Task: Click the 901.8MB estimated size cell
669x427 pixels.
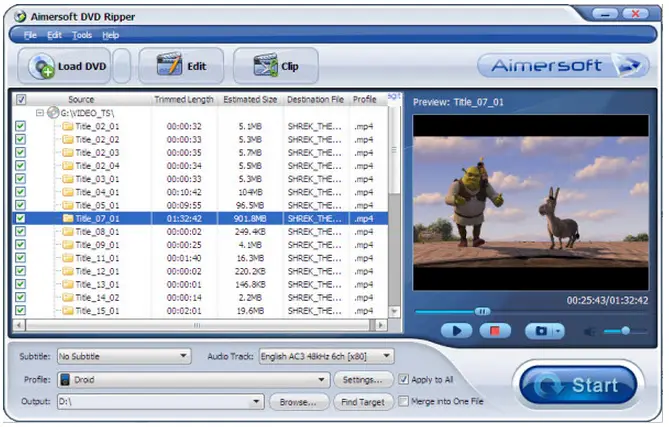Action: coord(250,218)
